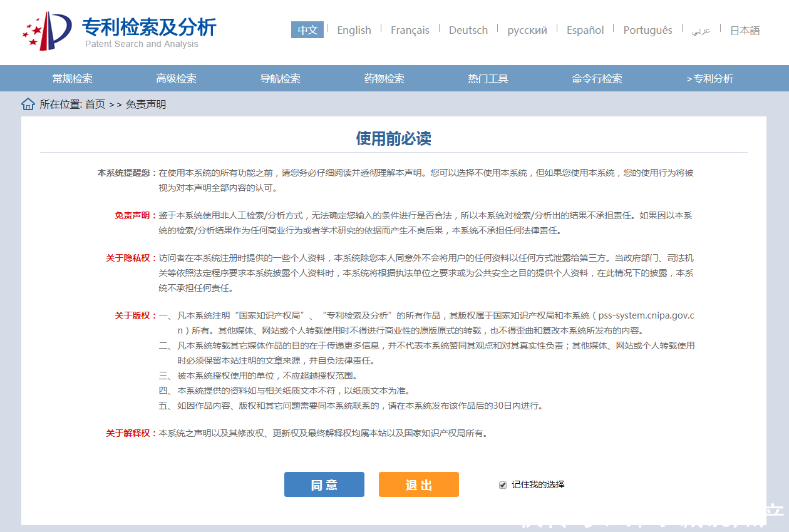Select the highlighted 中文 language option
The width and height of the screenshot is (789, 532).
pos(307,29)
